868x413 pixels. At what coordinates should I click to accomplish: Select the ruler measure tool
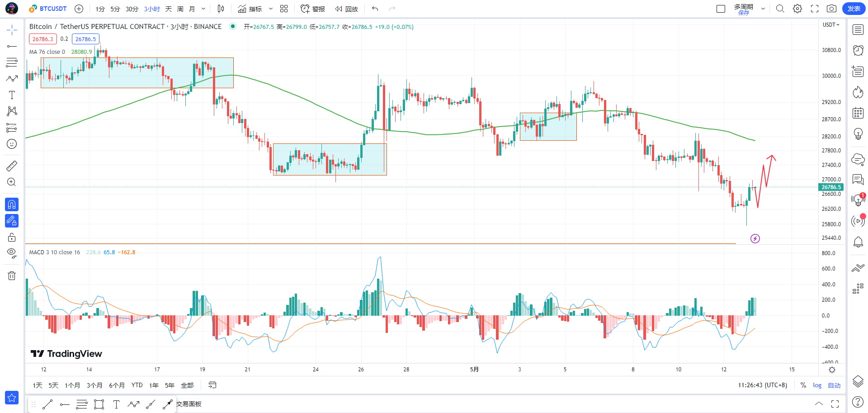coord(12,166)
